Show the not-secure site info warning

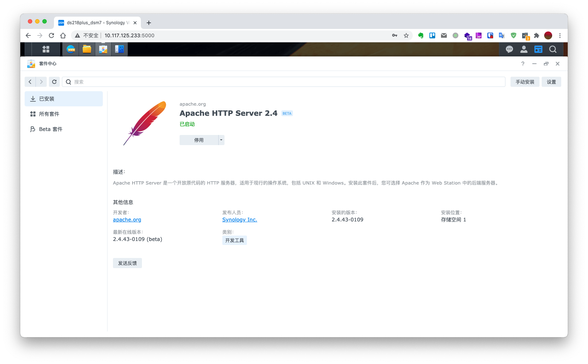click(87, 35)
